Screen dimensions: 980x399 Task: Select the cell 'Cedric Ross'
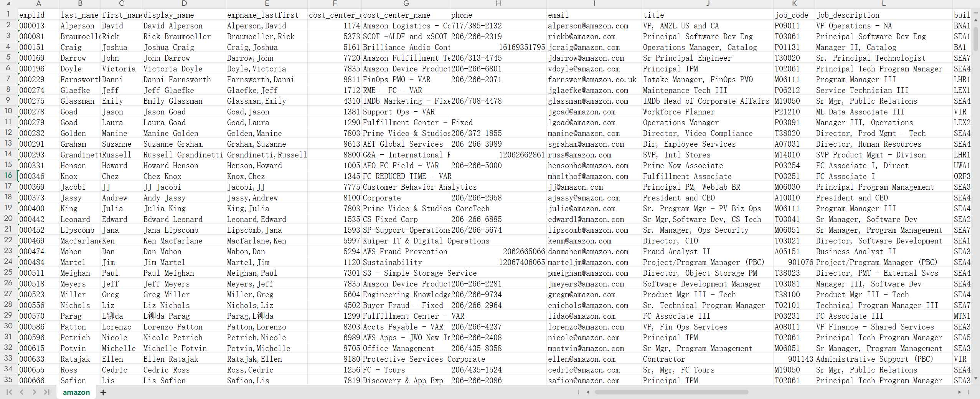click(x=184, y=370)
